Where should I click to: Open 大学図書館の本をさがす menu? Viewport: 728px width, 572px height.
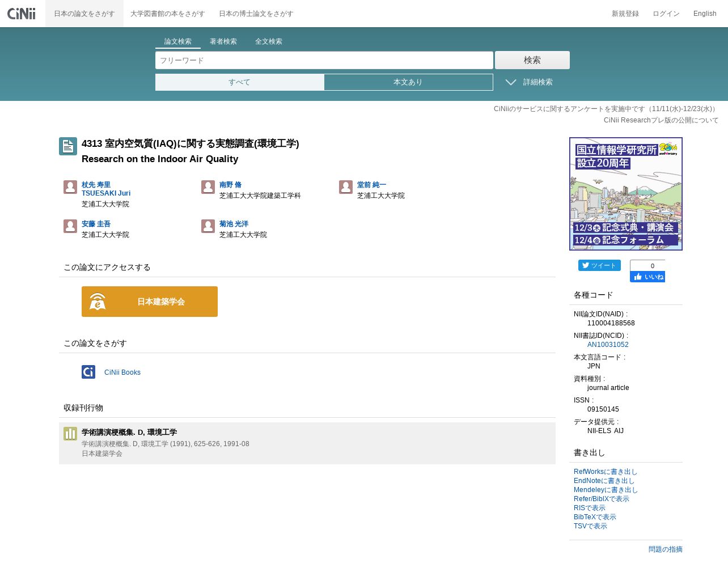tap(168, 14)
